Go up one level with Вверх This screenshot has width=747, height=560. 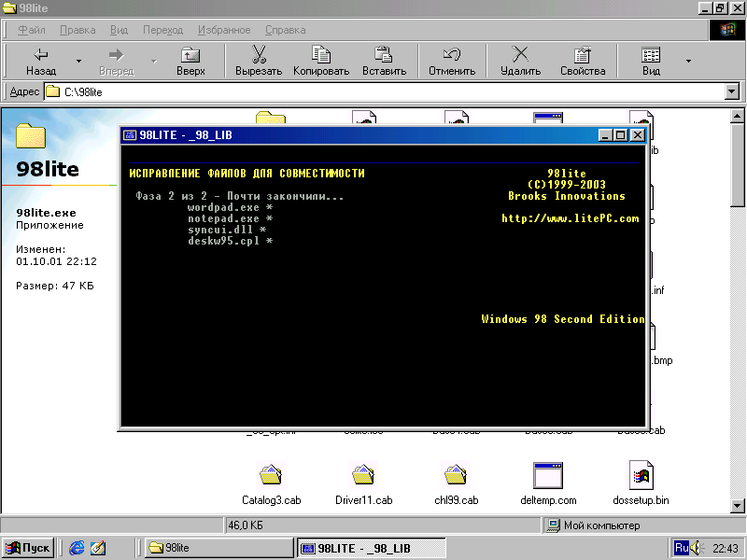(x=190, y=61)
